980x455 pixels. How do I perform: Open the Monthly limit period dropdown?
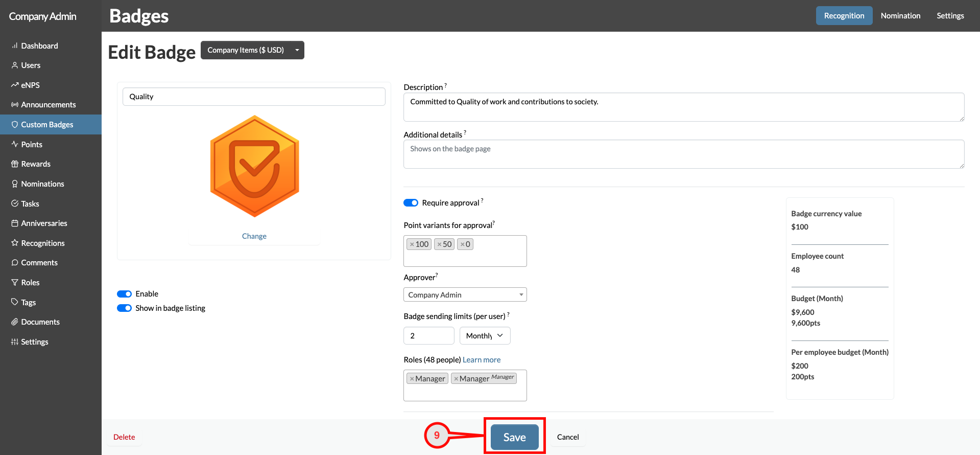click(485, 336)
